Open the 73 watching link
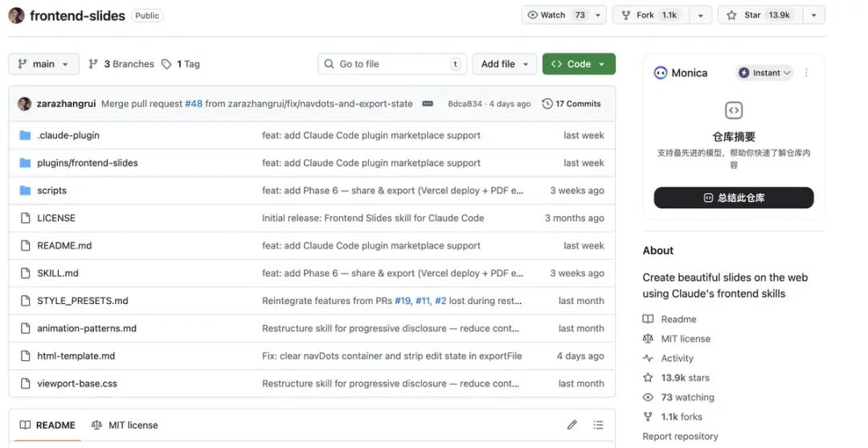Viewport: 868px width, 448px height. [x=678, y=397]
